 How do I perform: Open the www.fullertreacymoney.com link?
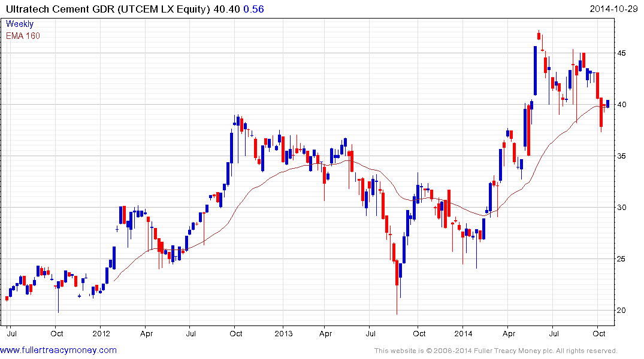coord(58,350)
